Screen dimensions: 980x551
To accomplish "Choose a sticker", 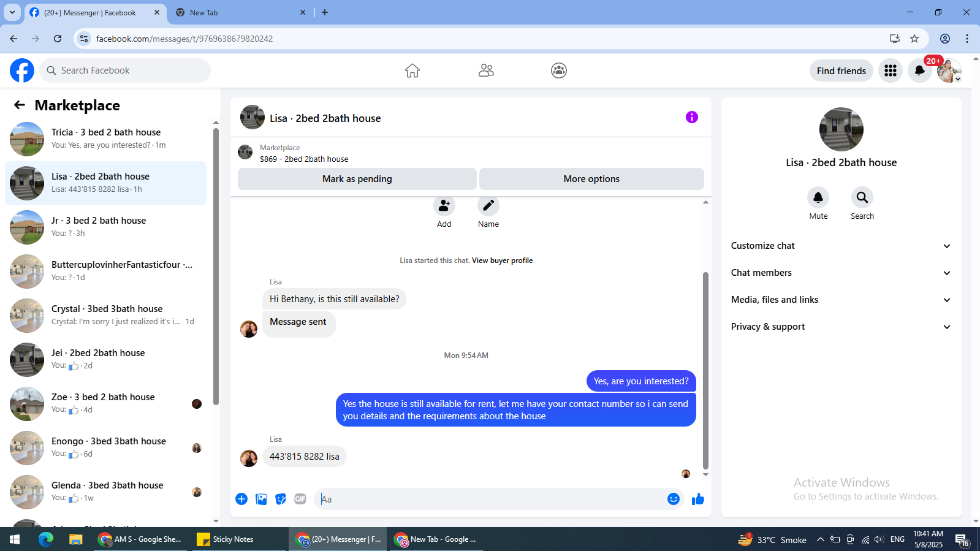I will pyautogui.click(x=281, y=499).
